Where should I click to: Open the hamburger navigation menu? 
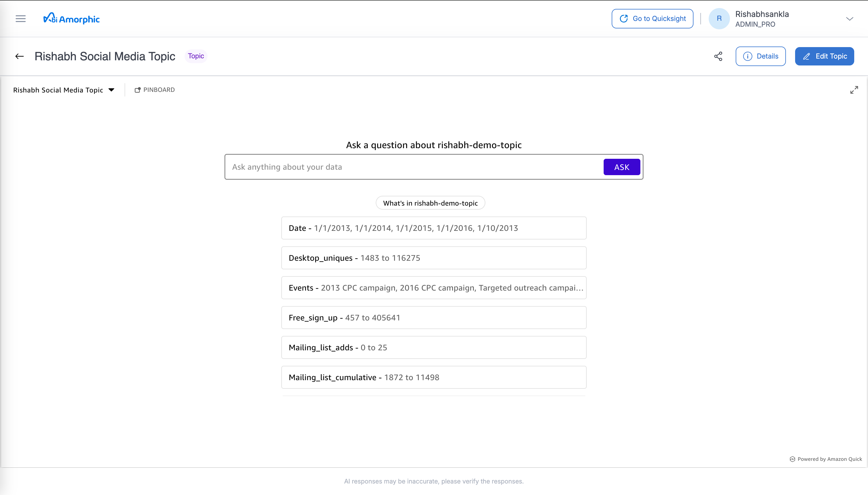click(20, 19)
